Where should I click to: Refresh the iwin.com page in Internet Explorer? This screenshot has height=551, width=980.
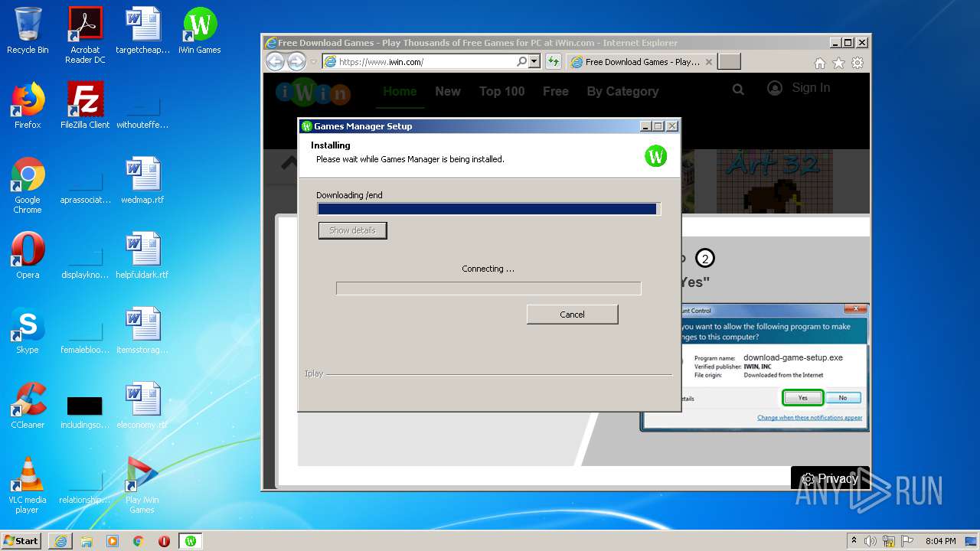554,62
